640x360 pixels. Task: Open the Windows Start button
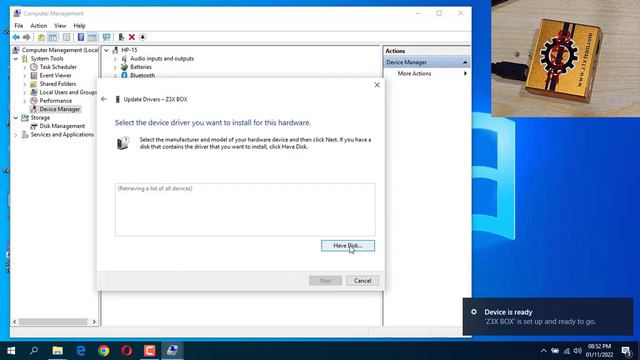(11, 351)
